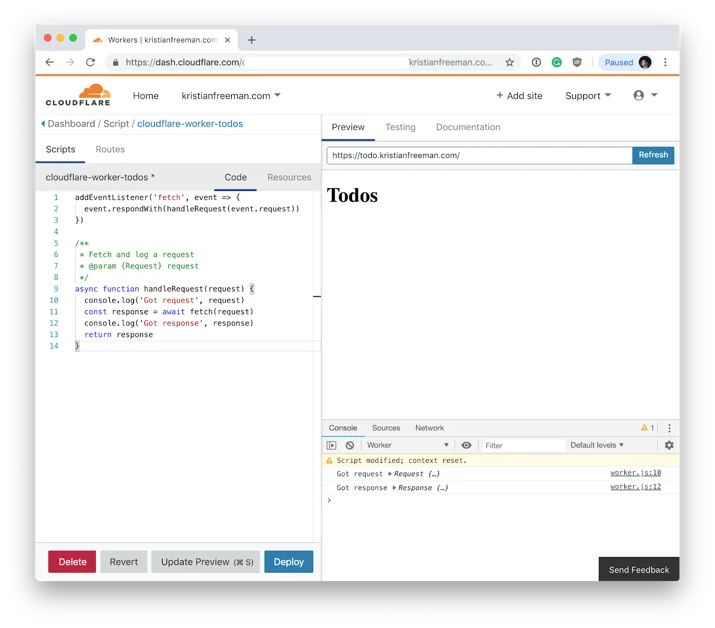The width and height of the screenshot is (715, 628).
Task: Open the 1Password extension icon
Action: pyautogui.click(x=536, y=62)
